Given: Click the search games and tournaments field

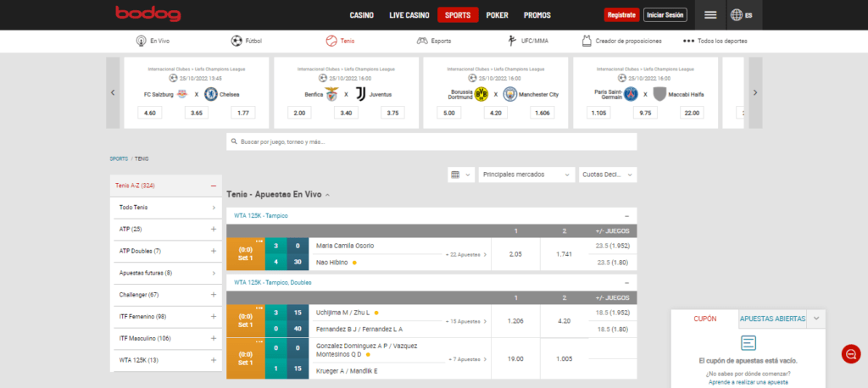Looking at the screenshot, I should [431, 141].
